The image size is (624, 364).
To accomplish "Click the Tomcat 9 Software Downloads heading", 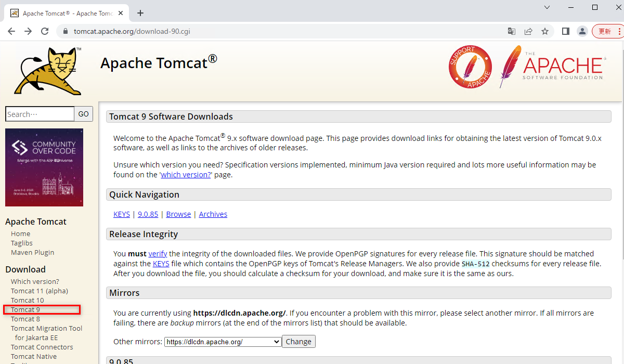I will click(171, 116).
